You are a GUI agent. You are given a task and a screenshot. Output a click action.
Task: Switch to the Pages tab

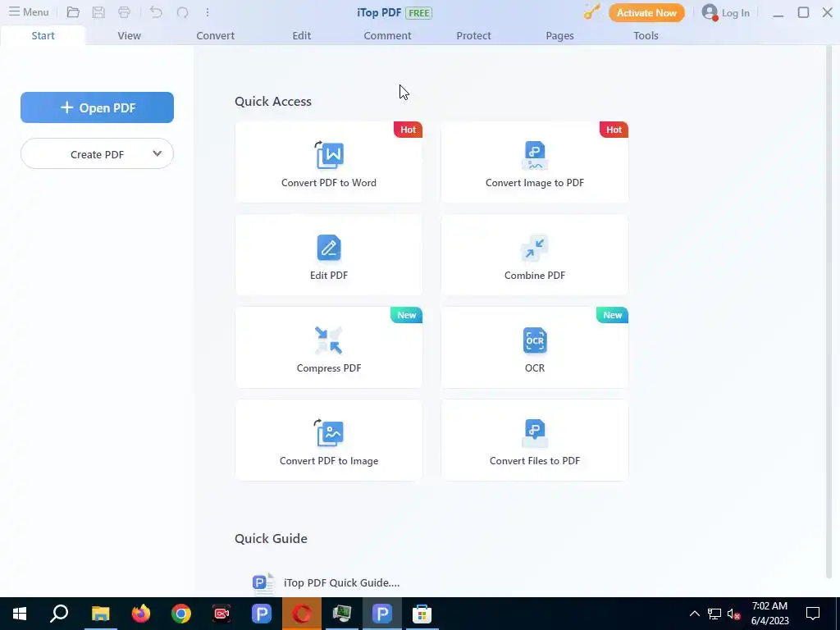[559, 35]
